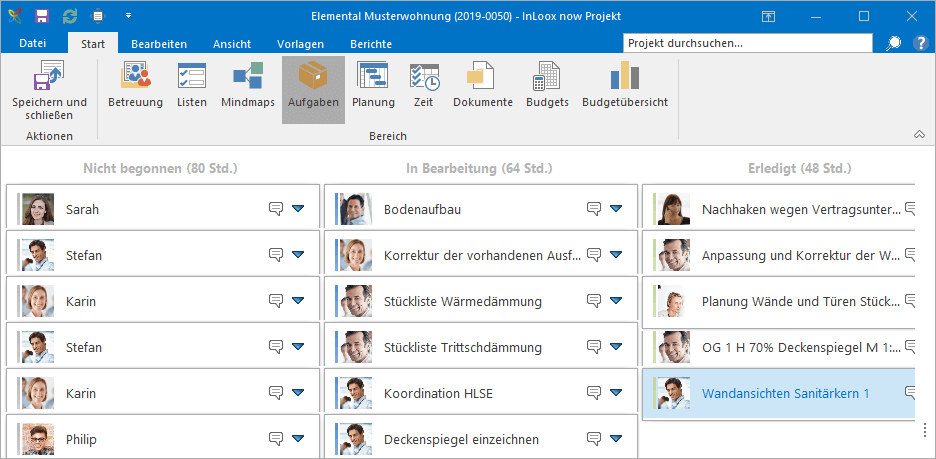Open comments on Korrektur der vorhandenen card

tap(593, 254)
